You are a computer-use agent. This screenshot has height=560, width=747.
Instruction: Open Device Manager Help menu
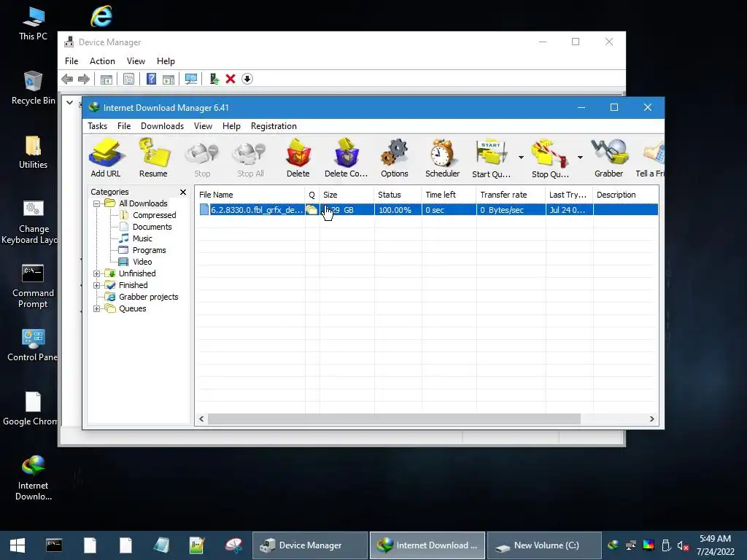[x=166, y=61]
